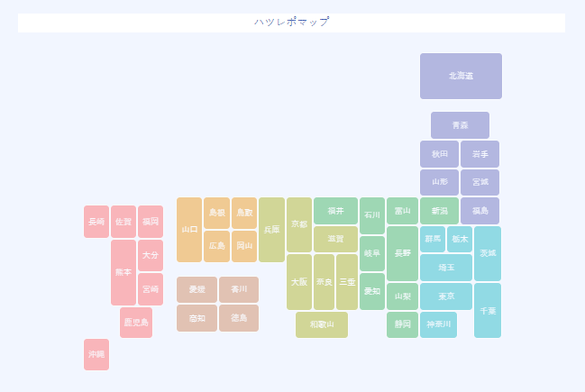The width and height of the screenshot is (585, 392).
Task: Open the 新潟 prefecture tile
Action: pos(439,211)
